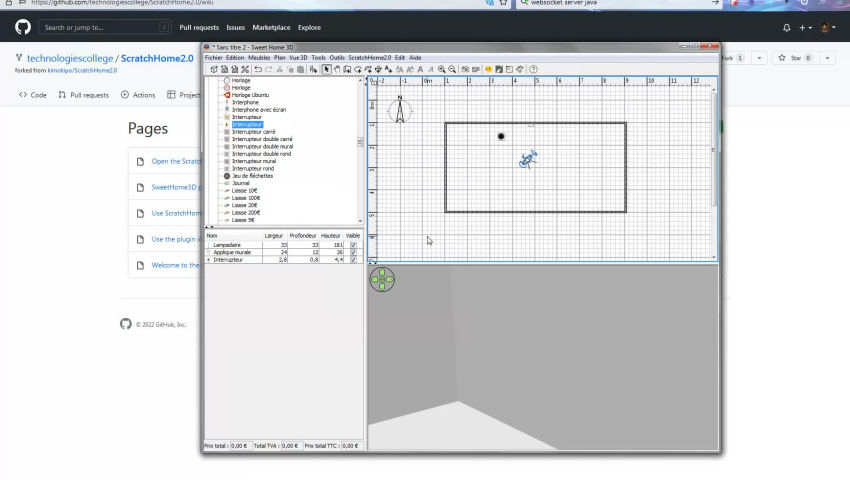The image size is (850, 480).
Task: Click the zoom out magnifier icon
Action: click(452, 69)
